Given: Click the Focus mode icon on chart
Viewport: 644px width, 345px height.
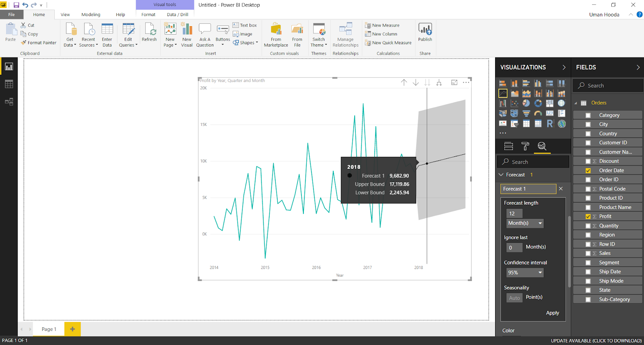Looking at the screenshot, I should (454, 82).
